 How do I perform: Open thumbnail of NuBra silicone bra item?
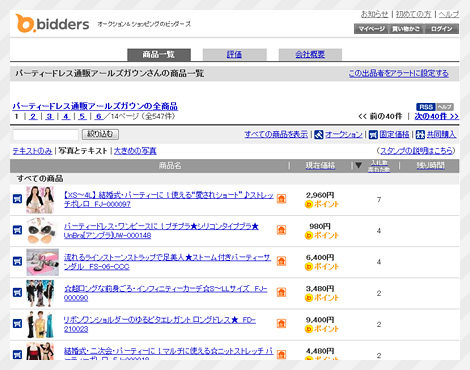point(41,231)
